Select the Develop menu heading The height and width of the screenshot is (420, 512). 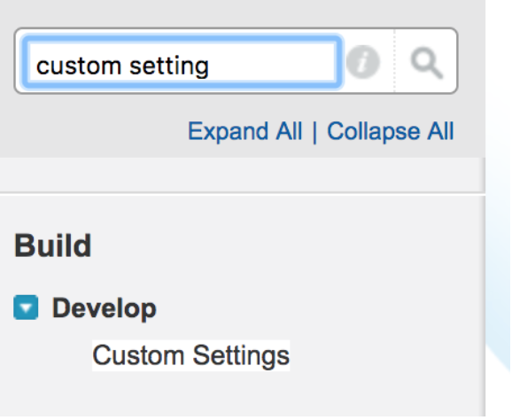click(105, 308)
